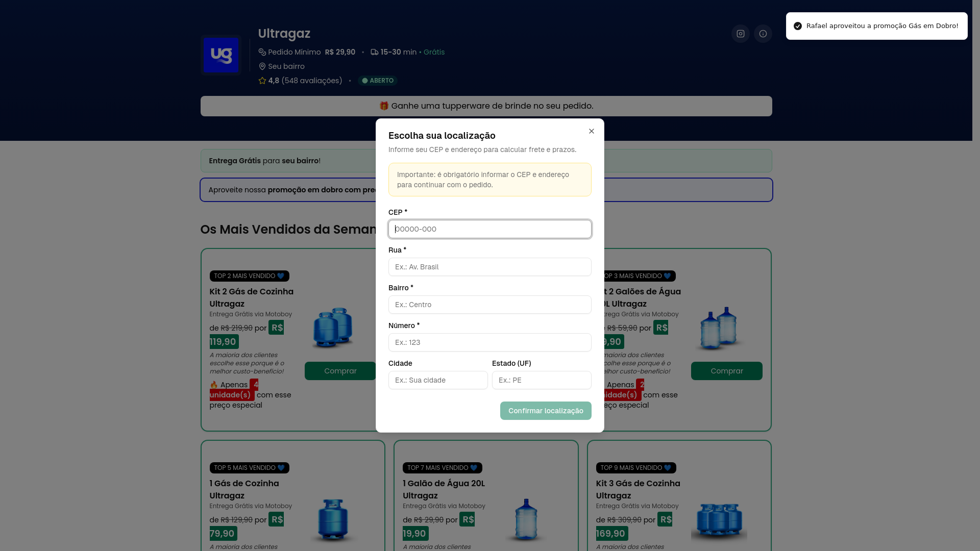
Task: Click the location pin icon
Action: tap(262, 66)
